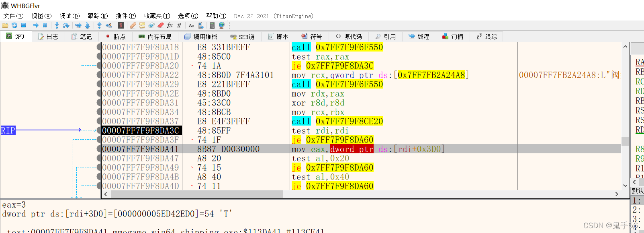Stop debugging with the square icon
644x233 pixels.
24,25
